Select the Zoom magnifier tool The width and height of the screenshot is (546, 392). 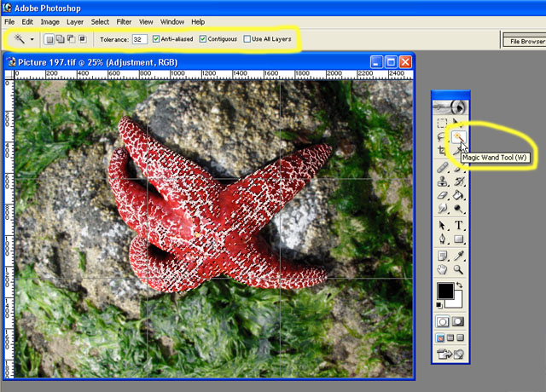click(459, 269)
